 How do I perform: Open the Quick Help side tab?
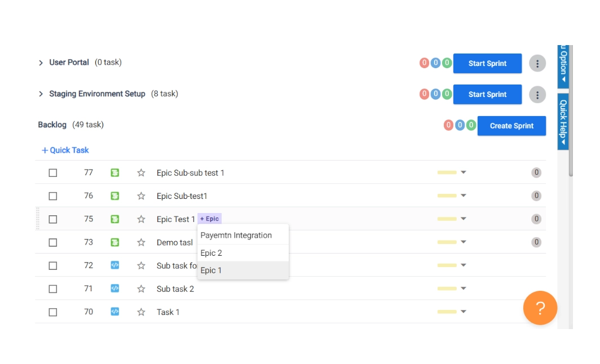[x=563, y=121]
